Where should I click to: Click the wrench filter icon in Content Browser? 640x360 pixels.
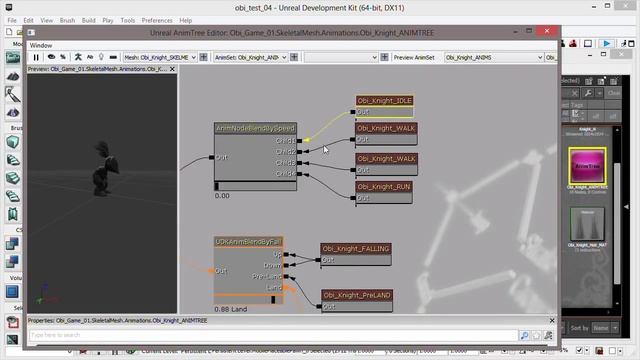pos(588,93)
